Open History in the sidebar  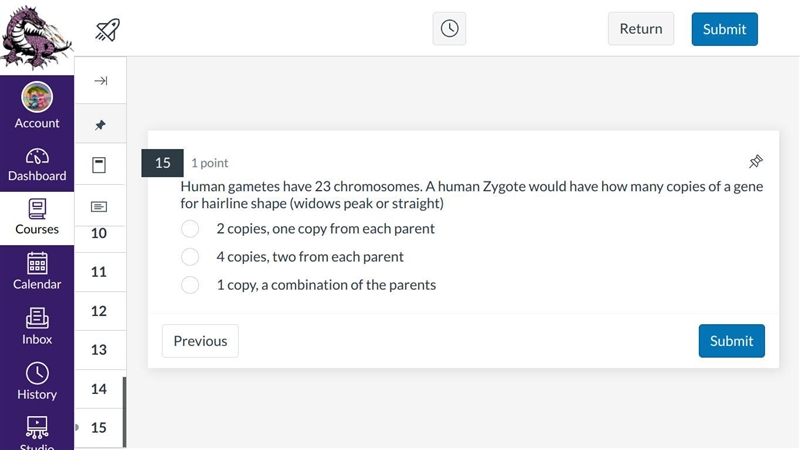[37, 381]
